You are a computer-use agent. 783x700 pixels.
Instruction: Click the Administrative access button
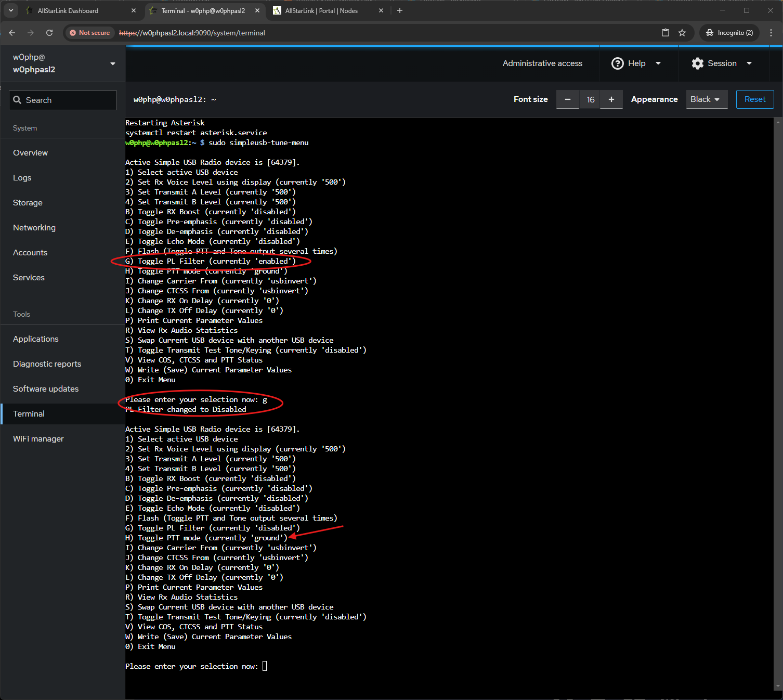coord(542,63)
